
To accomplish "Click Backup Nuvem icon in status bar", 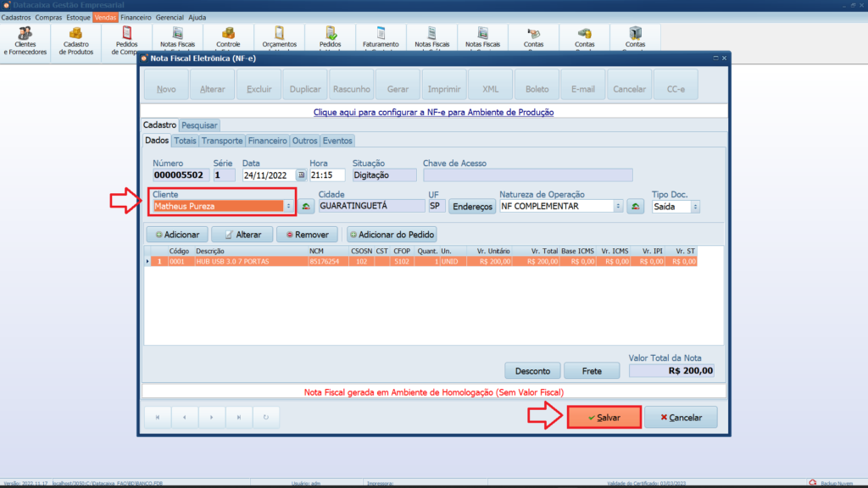I will tap(813, 483).
